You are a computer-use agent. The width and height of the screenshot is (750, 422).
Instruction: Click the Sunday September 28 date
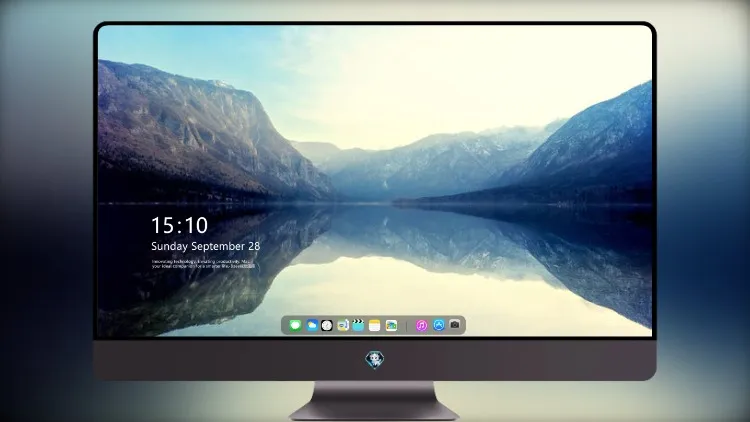(206, 246)
